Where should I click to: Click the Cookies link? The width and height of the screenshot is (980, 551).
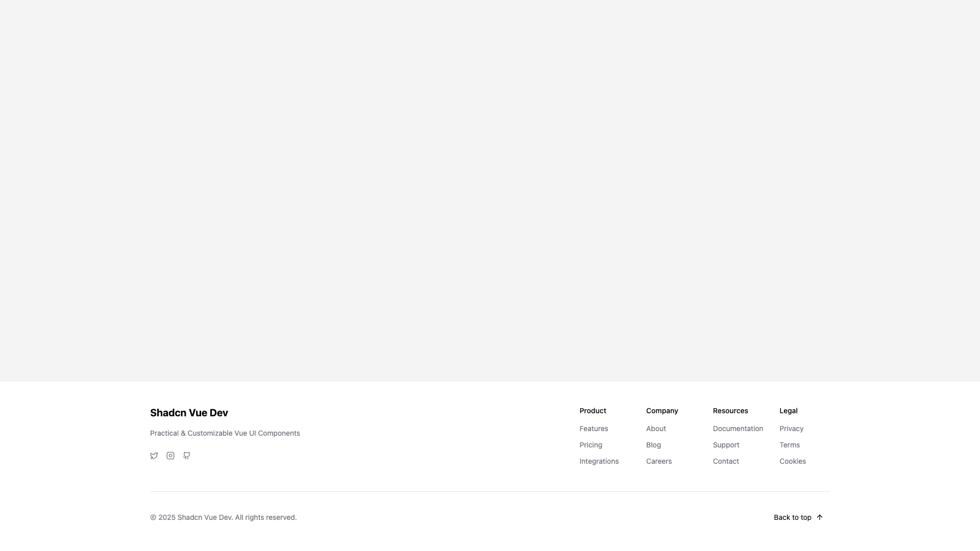[792, 461]
